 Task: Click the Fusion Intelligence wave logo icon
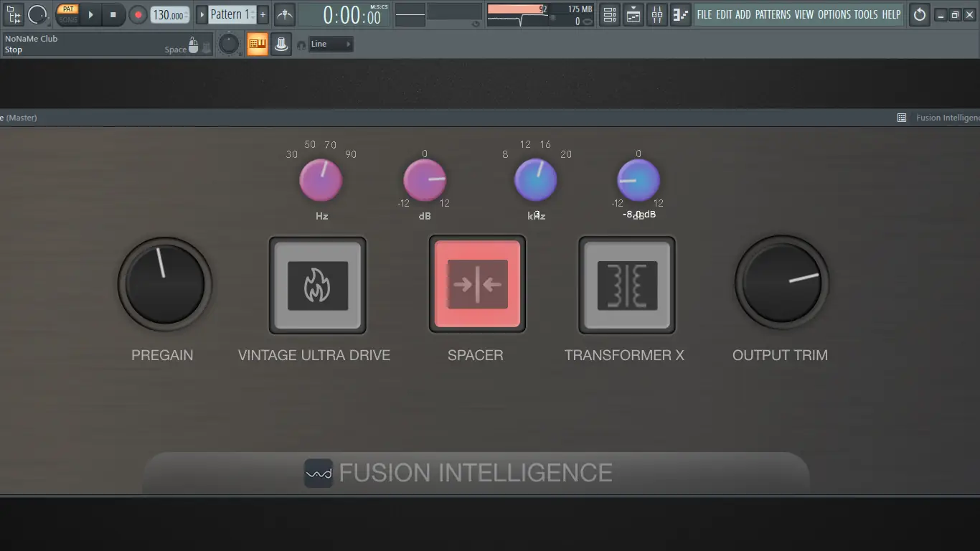(x=319, y=474)
